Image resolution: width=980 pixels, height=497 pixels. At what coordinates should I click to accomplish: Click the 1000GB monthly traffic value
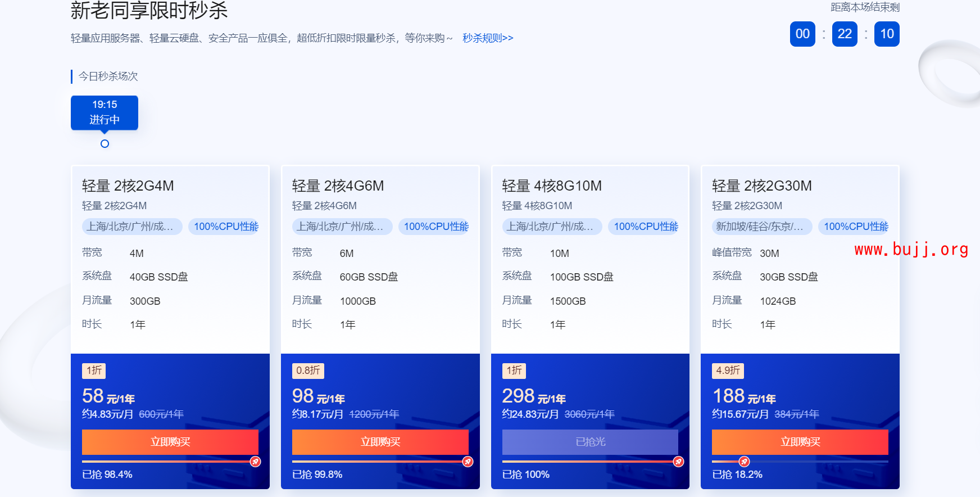358,301
